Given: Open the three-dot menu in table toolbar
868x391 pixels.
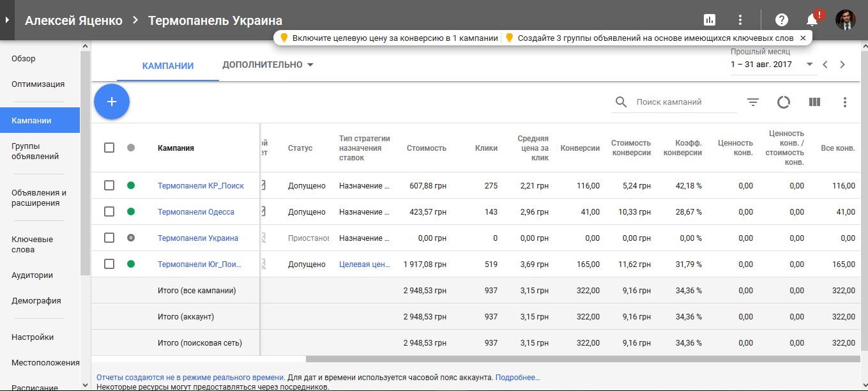Looking at the screenshot, I should (x=845, y=102).
